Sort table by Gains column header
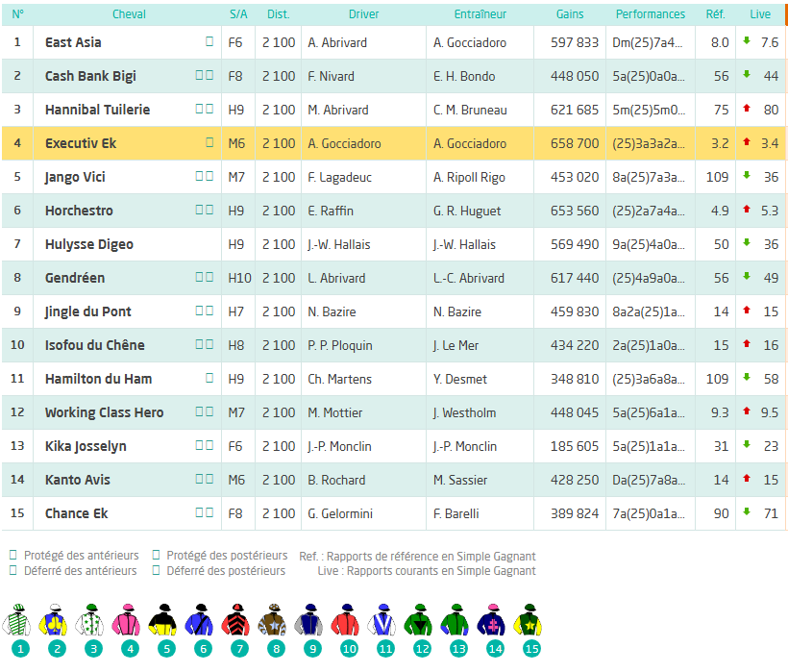This screenshot has height=672, width=788. (570, 14)
